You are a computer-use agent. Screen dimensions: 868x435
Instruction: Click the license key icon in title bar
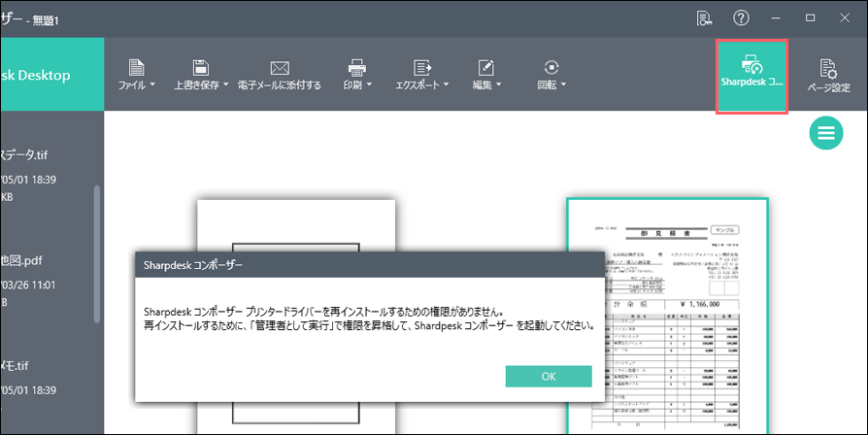click(x=704, y=18)
